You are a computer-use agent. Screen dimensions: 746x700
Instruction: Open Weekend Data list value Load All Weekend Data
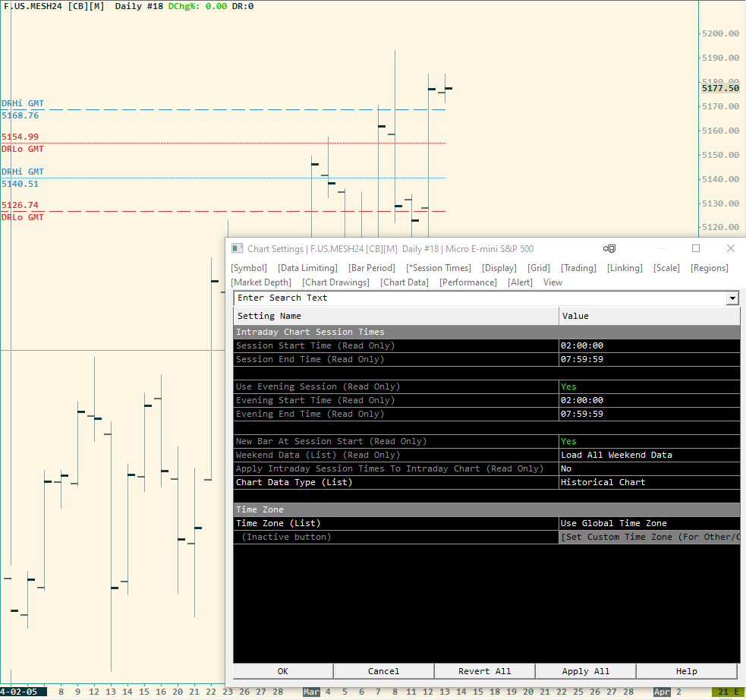650,455
